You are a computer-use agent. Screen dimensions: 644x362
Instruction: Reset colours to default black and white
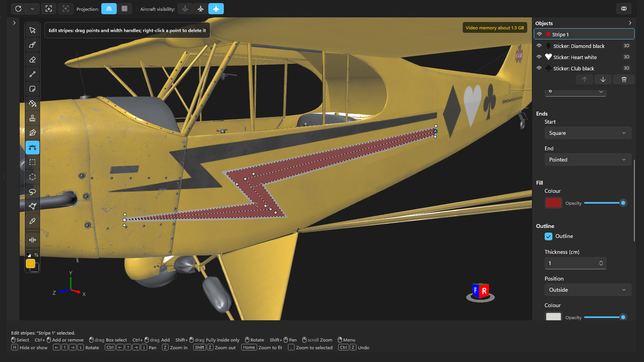tap(29, 255)
